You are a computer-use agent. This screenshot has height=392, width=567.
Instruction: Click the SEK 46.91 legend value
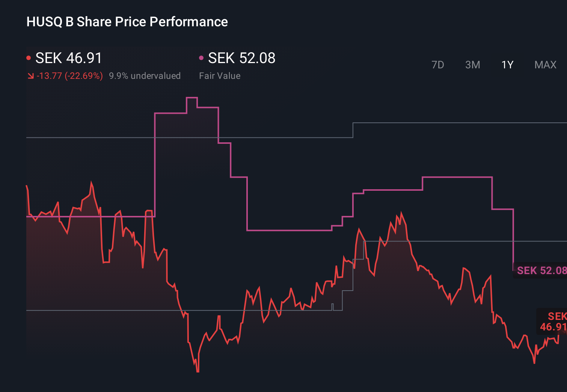click(68, 58)
